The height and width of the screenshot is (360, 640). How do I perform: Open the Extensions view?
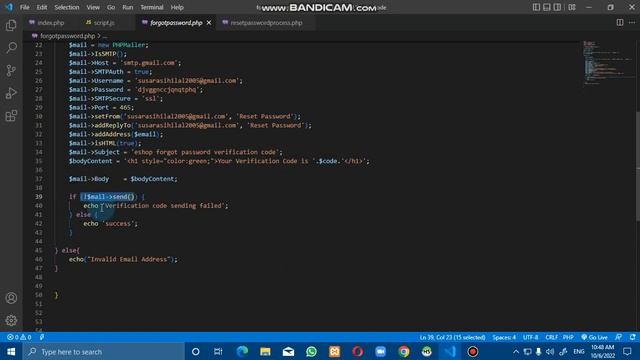(x=11, y=116)
